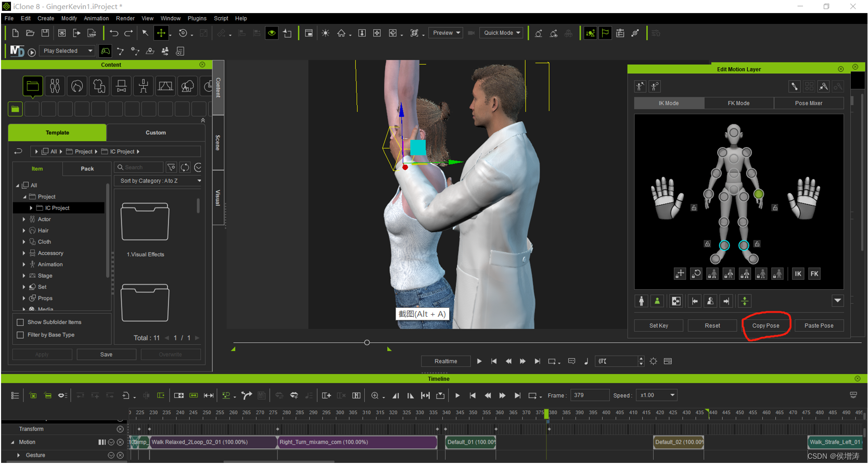This screenshot has height=465, width=868.
Task: Open Actor category icon in Content panel
Action: click(55, 86)
